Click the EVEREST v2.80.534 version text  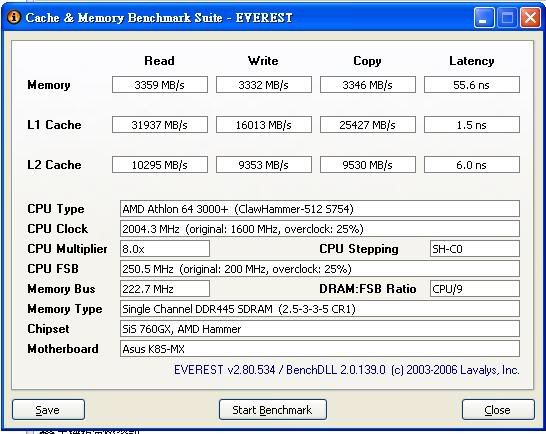click(x=347, y=370)
